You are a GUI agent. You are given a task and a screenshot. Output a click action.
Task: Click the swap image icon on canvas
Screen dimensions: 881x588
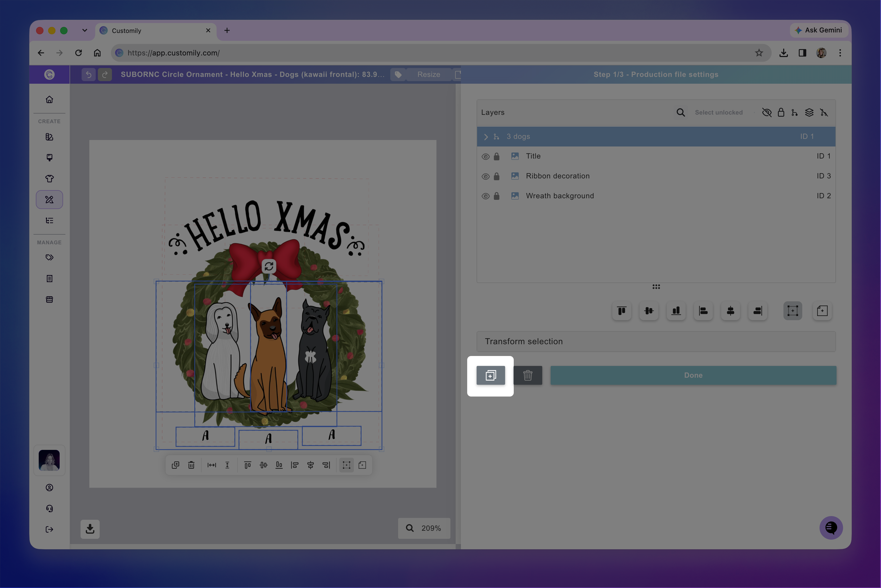[x=269, y=267]
